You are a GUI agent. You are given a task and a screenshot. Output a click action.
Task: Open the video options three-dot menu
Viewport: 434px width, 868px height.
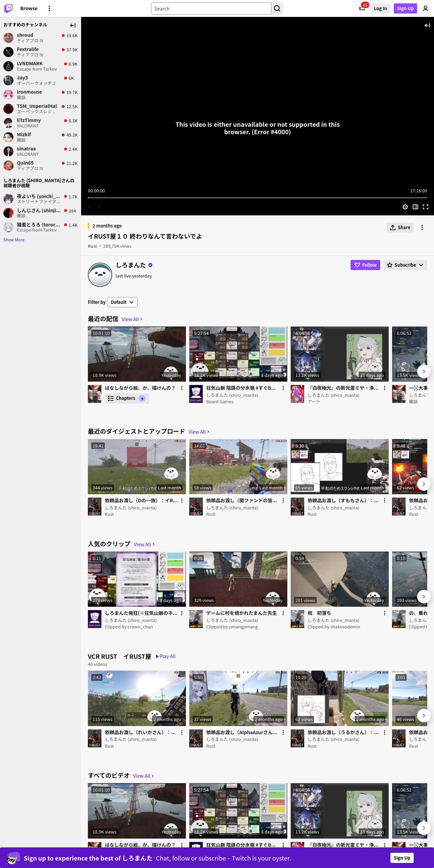pyautogui.click(x=422, y=227)
